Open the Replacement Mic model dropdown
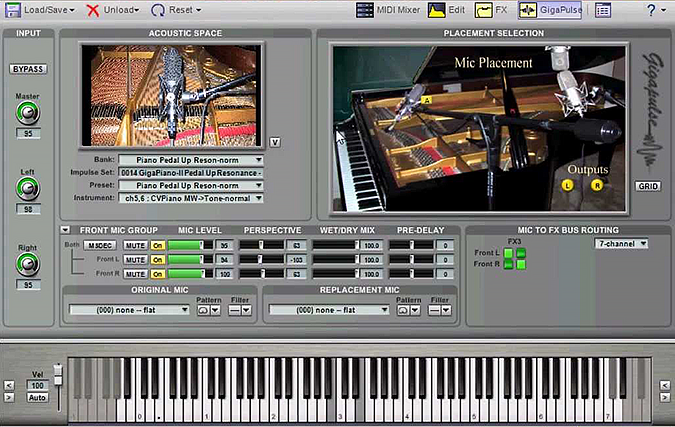This screenshot has height=427, width=675. click(329, 310)
